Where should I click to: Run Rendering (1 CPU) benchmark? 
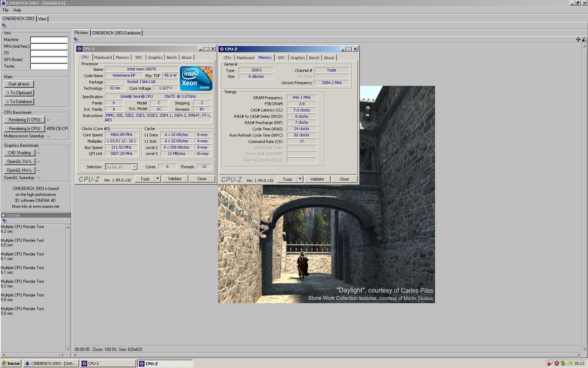pyautogui.click(x=24, y=120)
